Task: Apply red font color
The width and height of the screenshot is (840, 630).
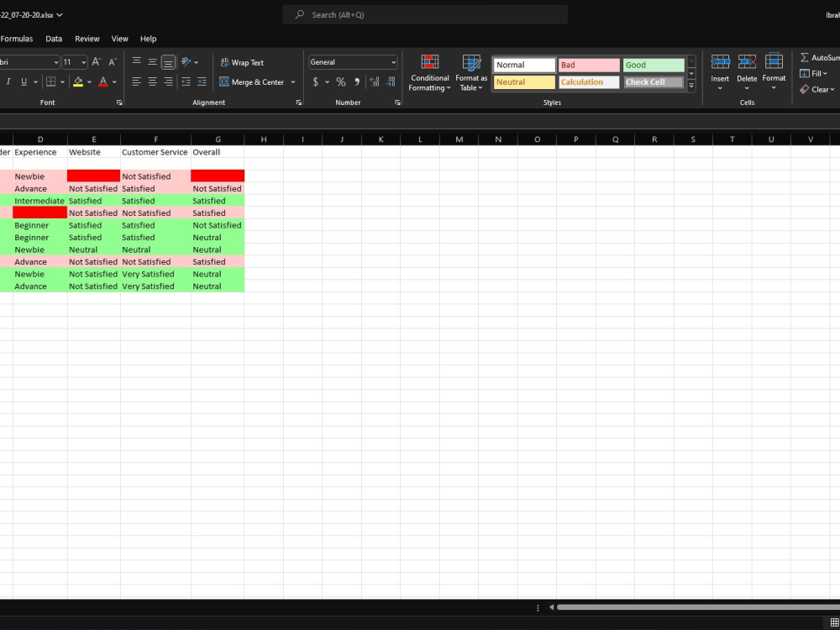Action: tap(103, 81)
